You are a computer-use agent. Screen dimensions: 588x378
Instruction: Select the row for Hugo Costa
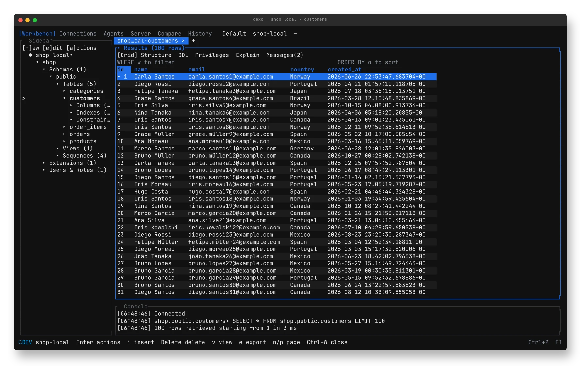coord(277,192)
